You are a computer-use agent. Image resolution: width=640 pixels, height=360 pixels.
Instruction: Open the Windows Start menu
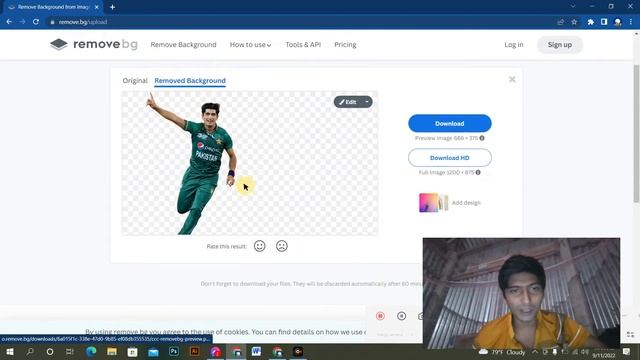(10, 351)
